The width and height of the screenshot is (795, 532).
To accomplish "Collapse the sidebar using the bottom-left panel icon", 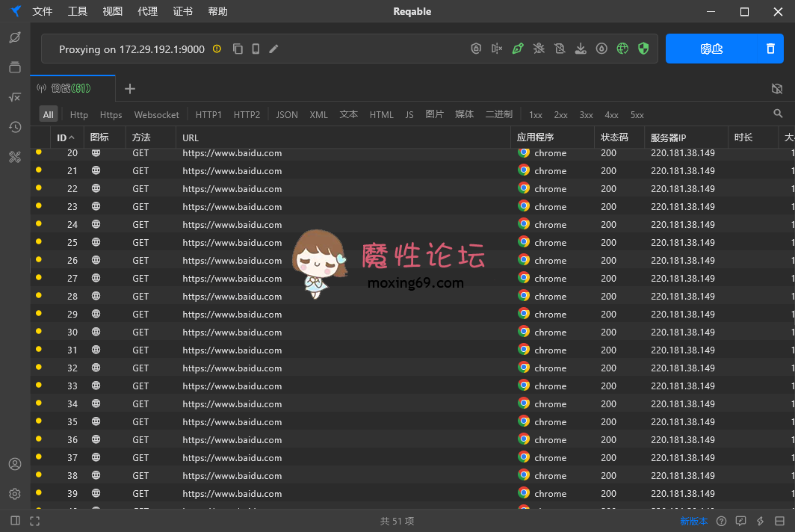I will click(13, 520).
